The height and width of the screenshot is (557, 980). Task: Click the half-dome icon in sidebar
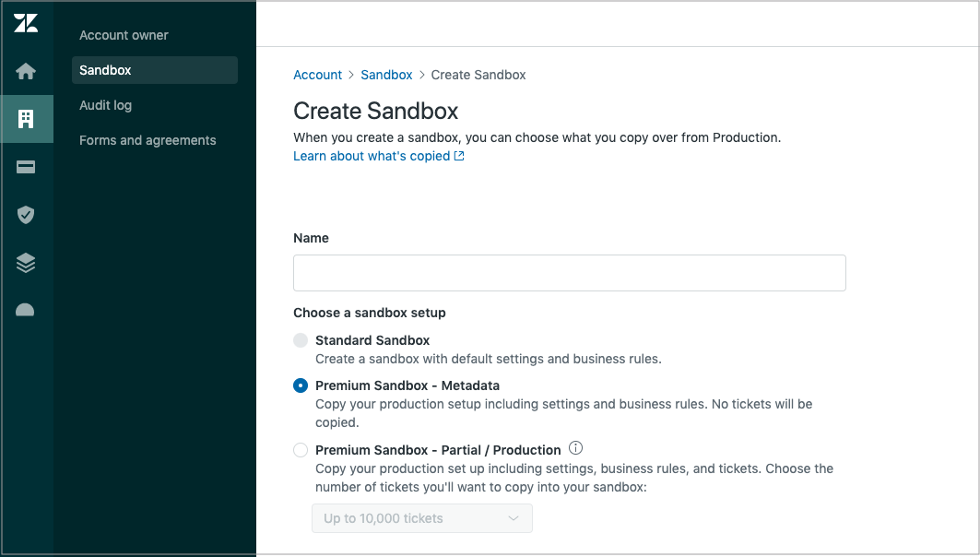[x=26, y=311]
